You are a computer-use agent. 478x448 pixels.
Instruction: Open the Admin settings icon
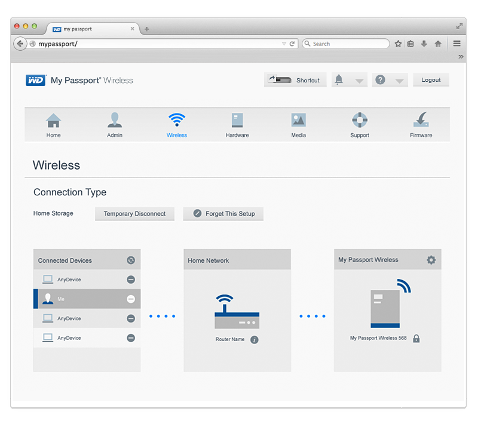[115, 120]
